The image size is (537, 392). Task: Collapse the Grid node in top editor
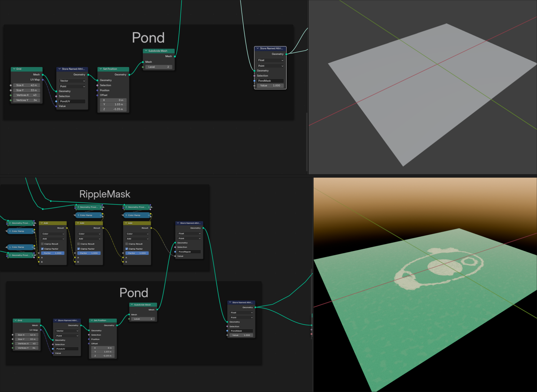[14, 69]
